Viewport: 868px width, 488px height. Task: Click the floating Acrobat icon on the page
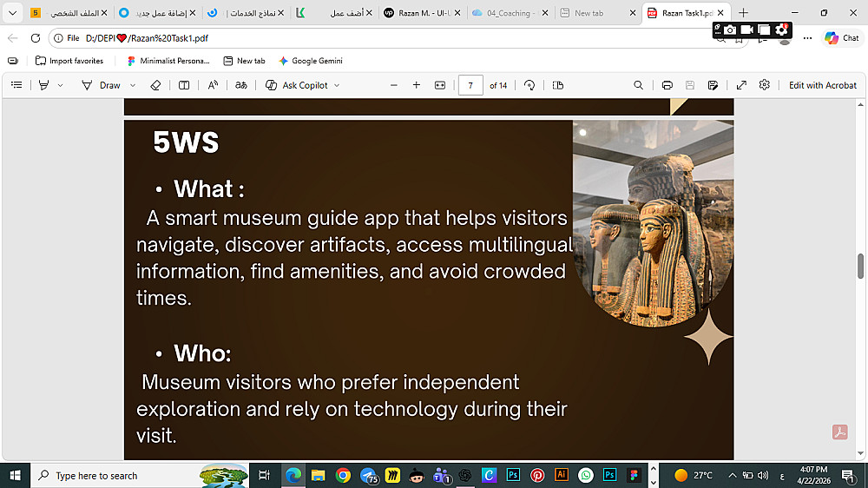(x=839, y=432)
